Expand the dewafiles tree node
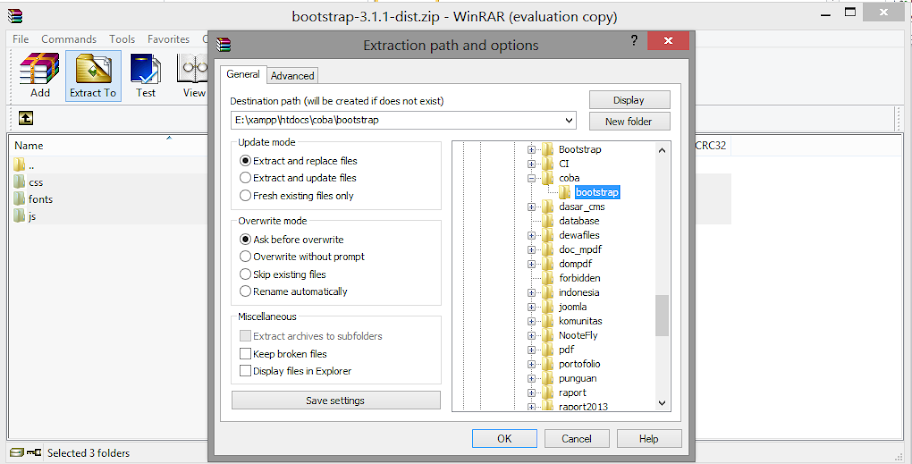912x464 pixels. click(531, 235)
